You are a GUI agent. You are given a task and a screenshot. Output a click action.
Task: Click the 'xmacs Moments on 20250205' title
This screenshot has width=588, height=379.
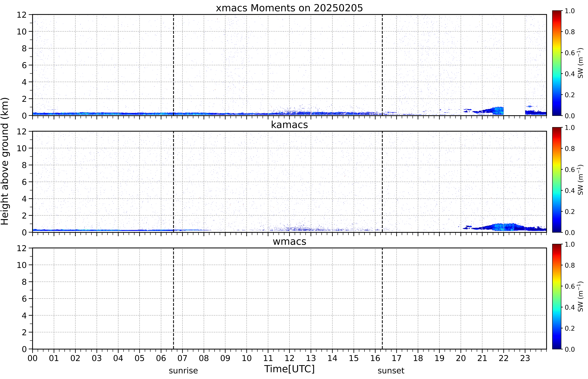[289, 8]
